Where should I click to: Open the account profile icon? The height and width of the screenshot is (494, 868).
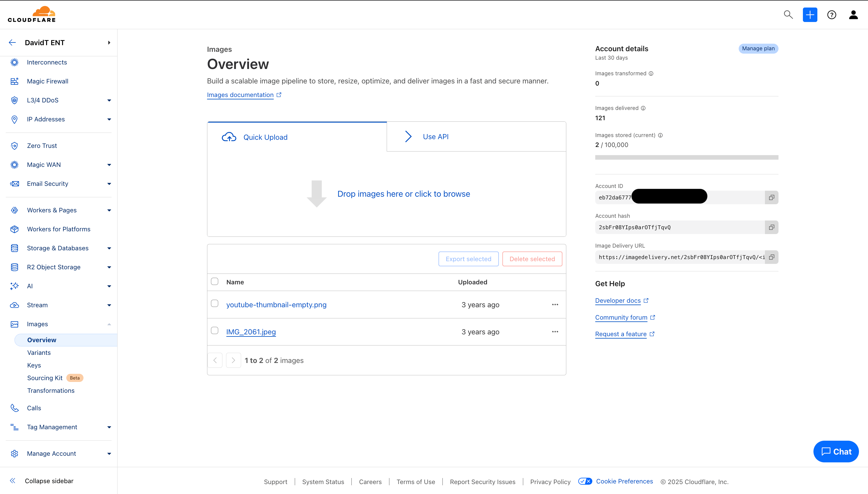pos(854,14)
